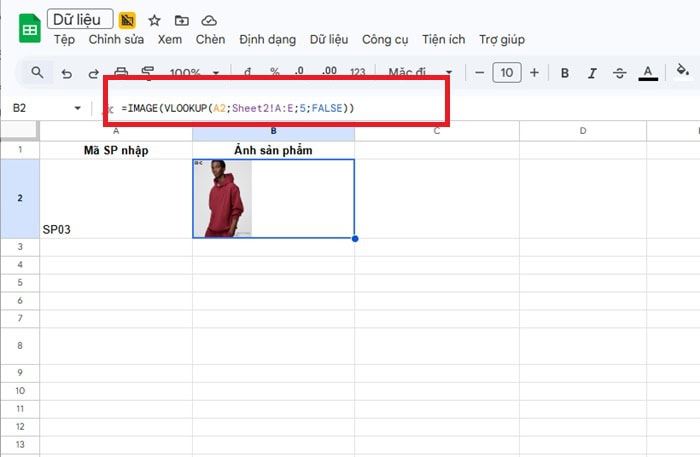The height and width of the screenshot is (457, 700).
Task: Expand the font family dropdown
Action: 420,73
